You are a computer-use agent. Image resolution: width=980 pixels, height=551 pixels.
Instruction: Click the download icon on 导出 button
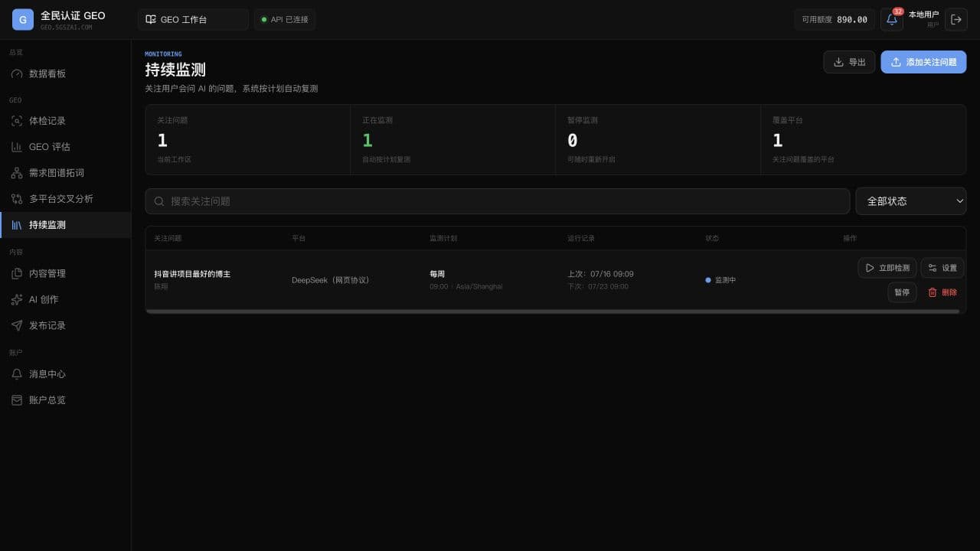[x=838, y=62]
